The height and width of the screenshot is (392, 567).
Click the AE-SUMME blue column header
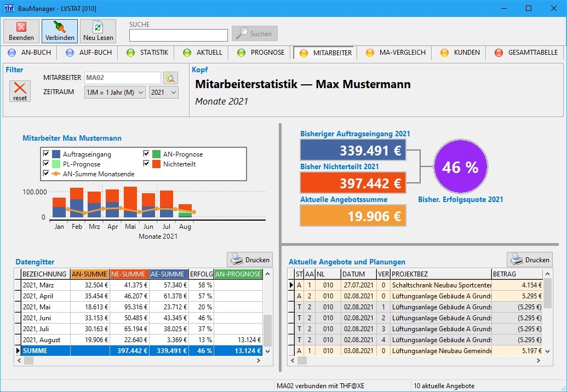point(169,274)
